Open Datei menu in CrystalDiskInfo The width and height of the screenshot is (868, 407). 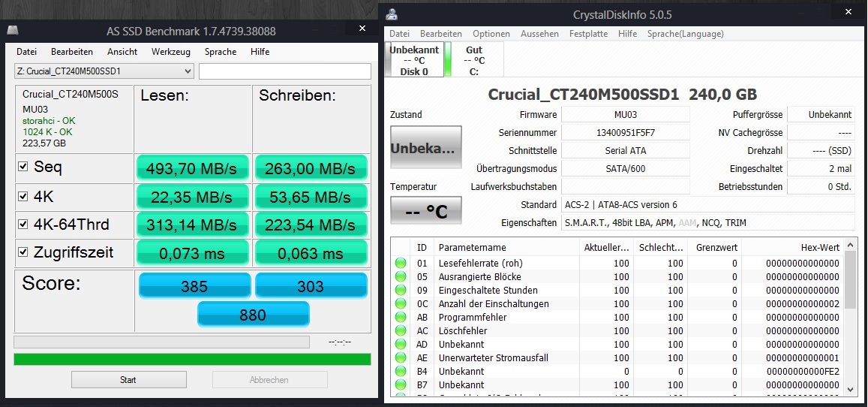coord(400,34)
